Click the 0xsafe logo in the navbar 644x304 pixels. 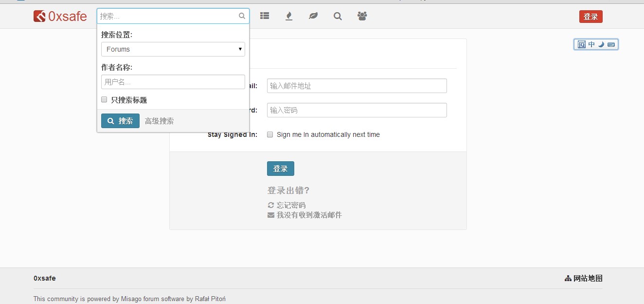click(x=60, y=17)
